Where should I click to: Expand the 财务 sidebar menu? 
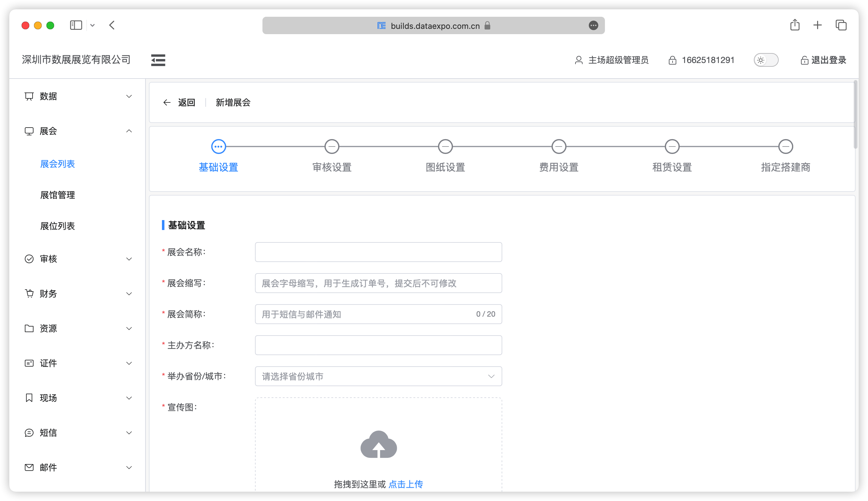coord(78,294)
